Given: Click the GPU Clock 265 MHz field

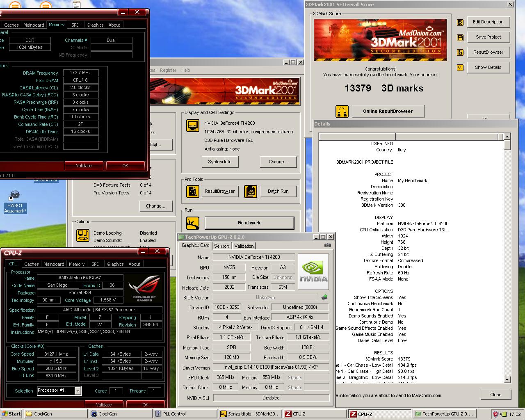Looking at the screenshot, I should click(x=225, y=377).
